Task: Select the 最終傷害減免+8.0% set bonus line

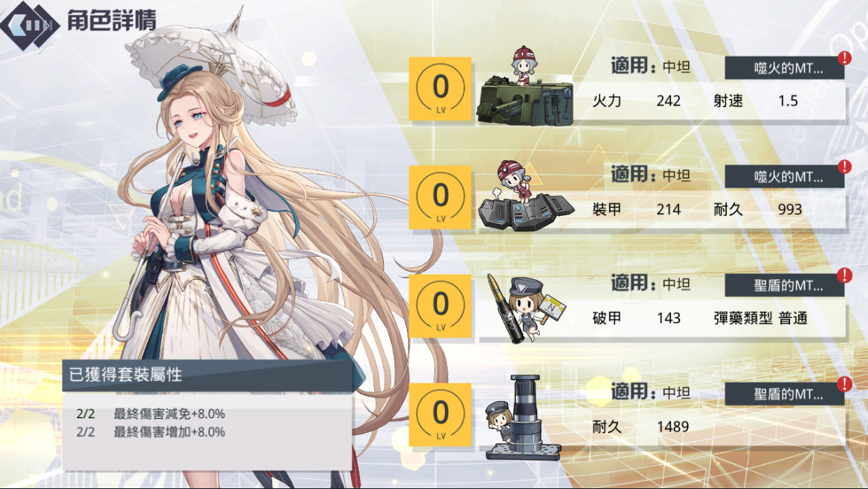Action: pyautogui.click(x=150, y=414)
